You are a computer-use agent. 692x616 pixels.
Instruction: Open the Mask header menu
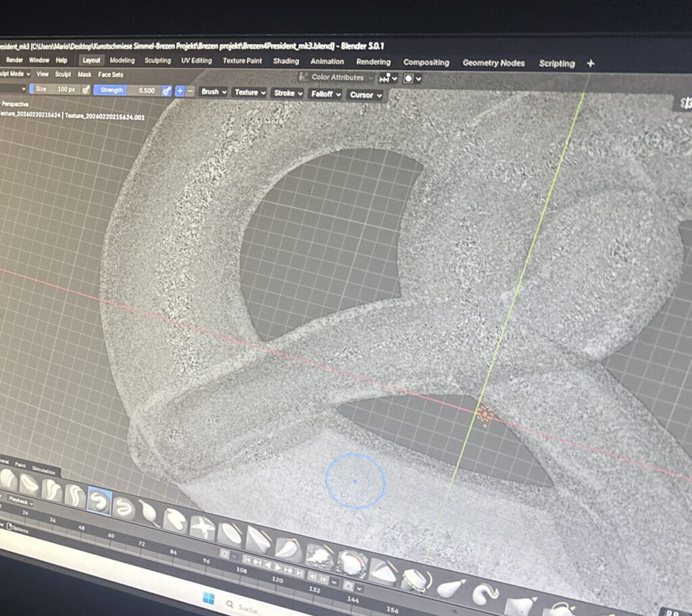coord(84,74)
